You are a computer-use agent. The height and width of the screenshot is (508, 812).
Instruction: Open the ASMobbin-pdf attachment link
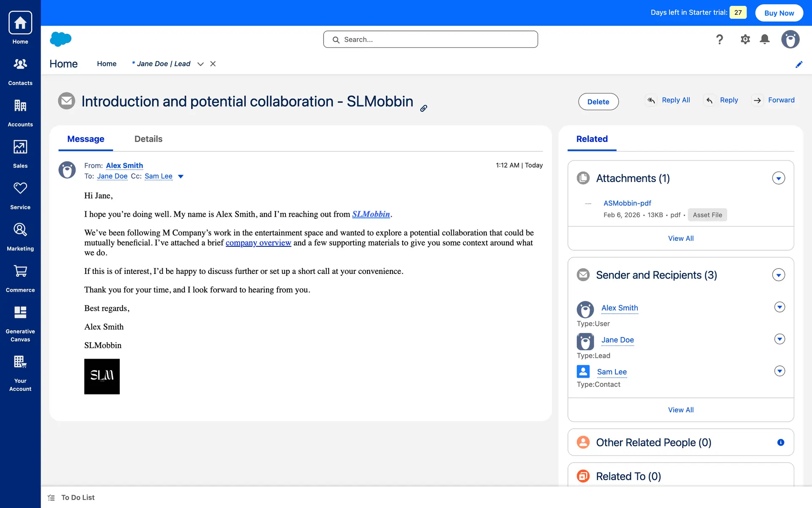627,203
